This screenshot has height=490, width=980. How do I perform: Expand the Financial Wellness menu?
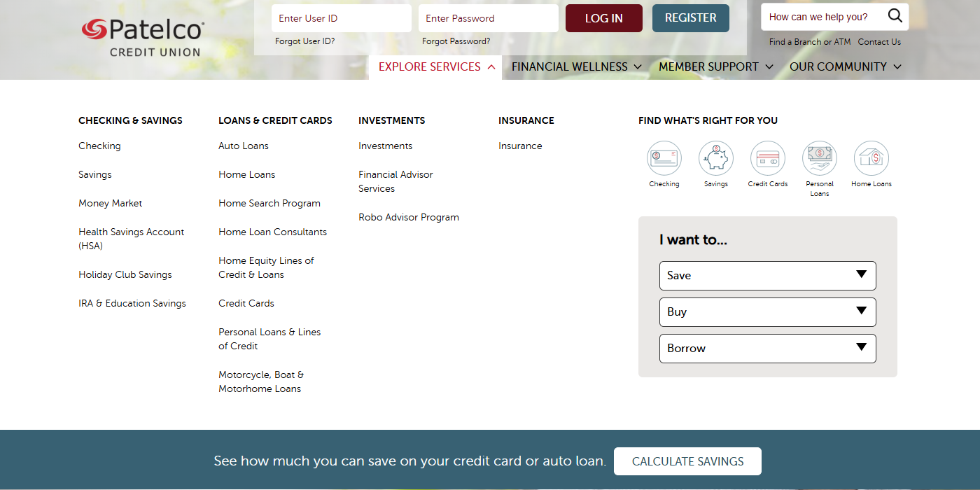(x=576, y=67)
